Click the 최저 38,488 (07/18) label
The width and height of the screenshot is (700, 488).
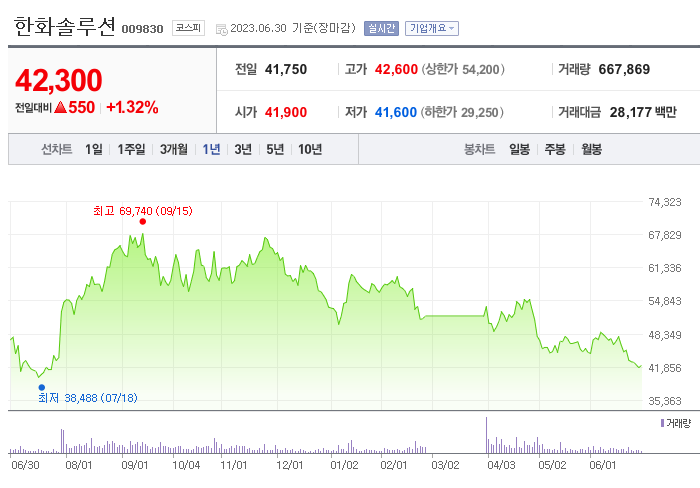tap(88, 398)
